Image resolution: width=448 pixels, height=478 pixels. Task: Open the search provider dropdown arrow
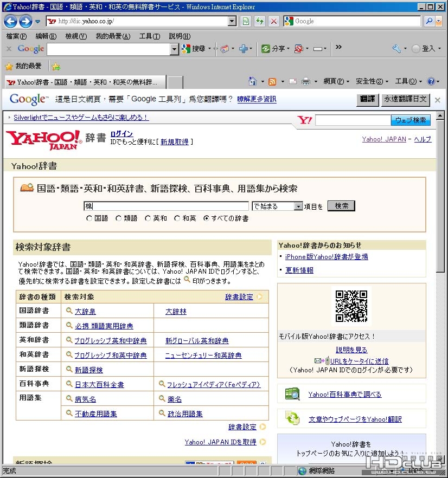point(439,21)
